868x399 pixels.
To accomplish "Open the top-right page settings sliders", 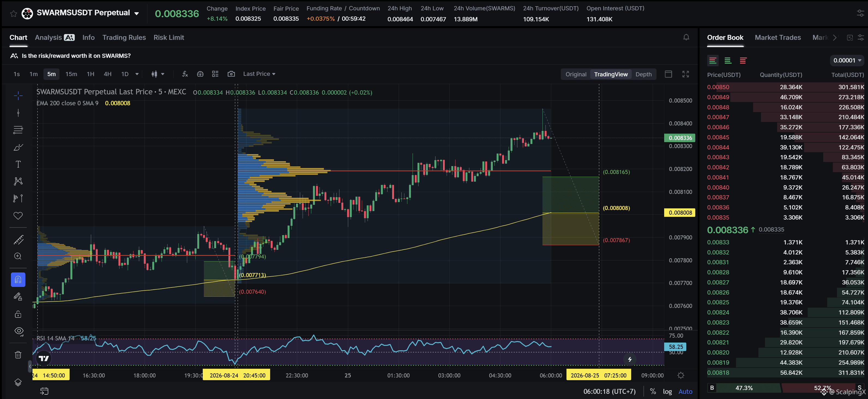I will 860,13.
